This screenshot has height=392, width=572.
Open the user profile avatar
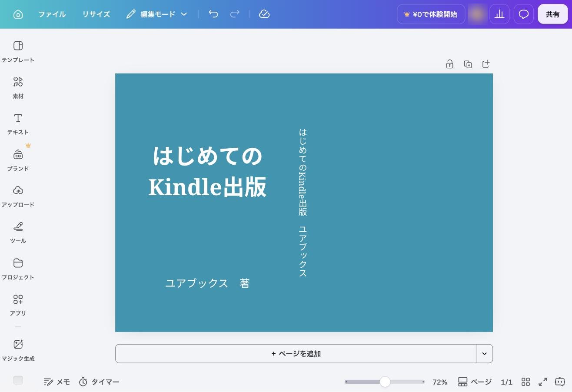[x=477, y=14]
